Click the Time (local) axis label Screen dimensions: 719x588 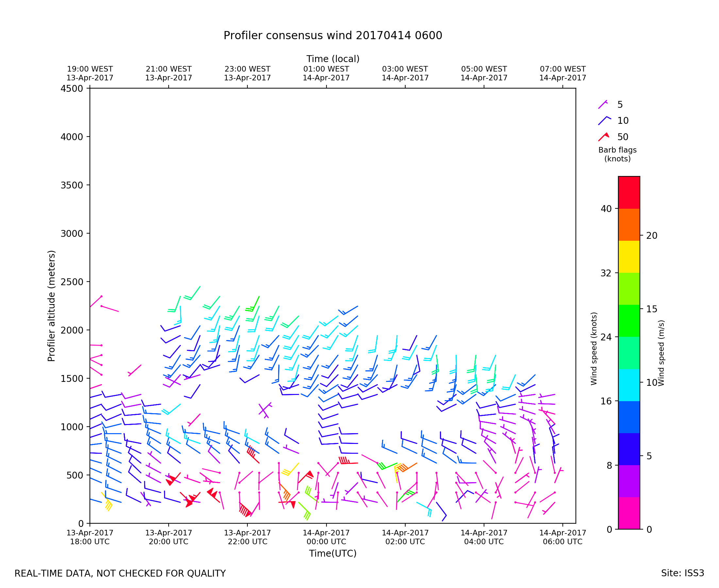333,58
